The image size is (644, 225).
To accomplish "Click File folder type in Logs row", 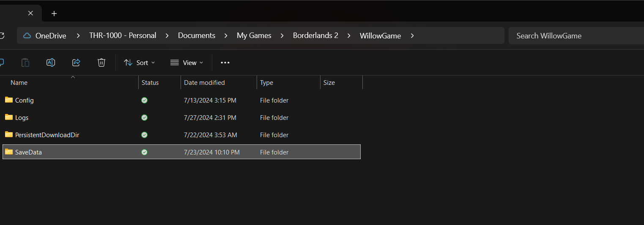I will [274, 118].
